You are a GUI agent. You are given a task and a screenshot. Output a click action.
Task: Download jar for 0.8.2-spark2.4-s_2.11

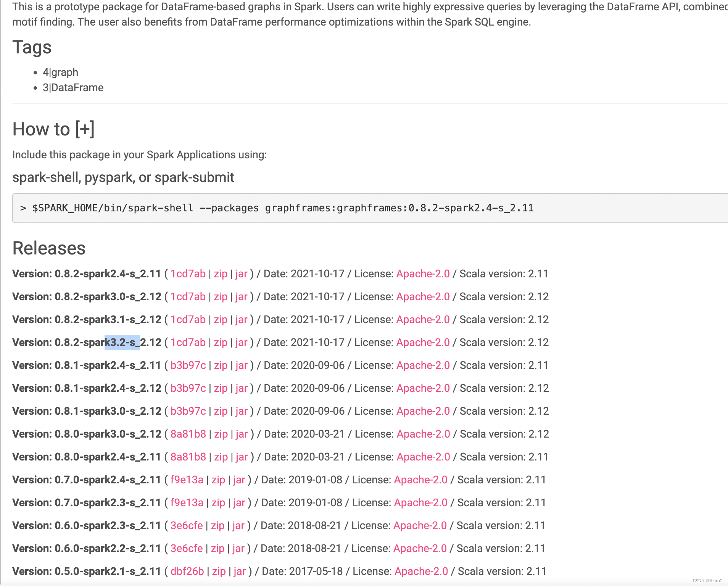point(242,274)
